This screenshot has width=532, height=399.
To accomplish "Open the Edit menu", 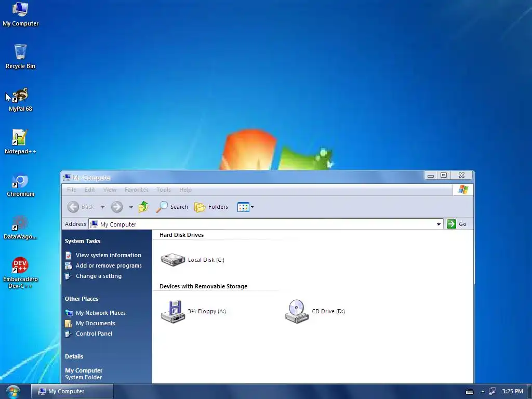I will 89,190.
